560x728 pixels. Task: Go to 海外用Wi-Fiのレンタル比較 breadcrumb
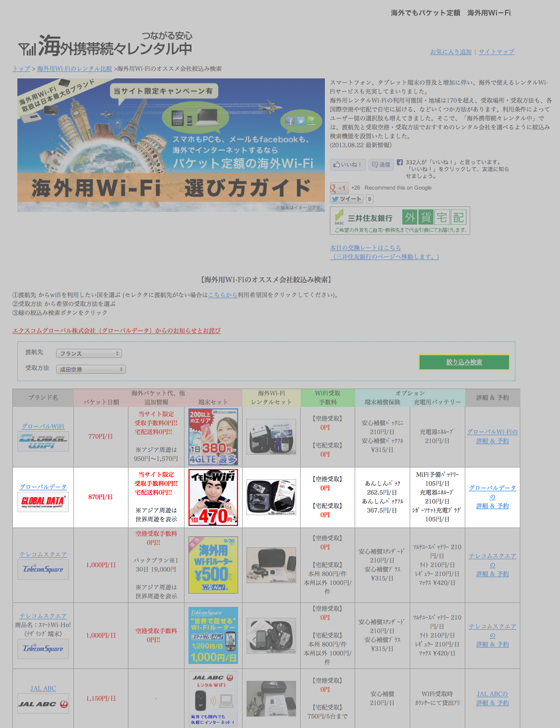[74, 68]
